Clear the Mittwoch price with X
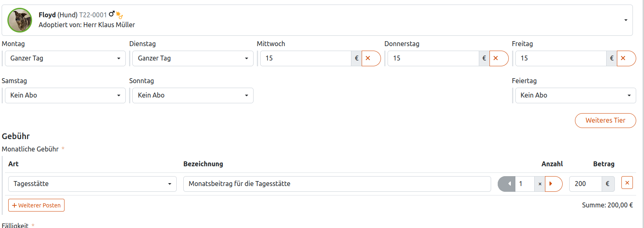This screenshot has height=228, width=644. (x=368, y=58)
